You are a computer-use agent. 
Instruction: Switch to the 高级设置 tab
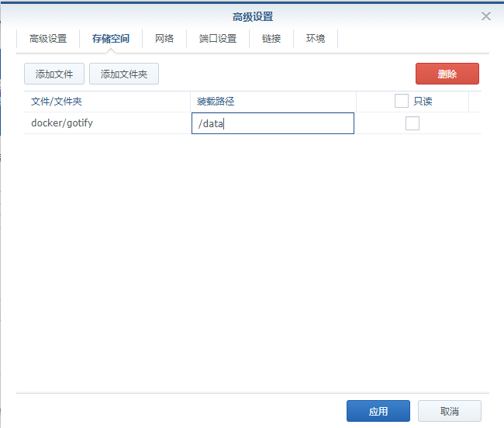coord(48,39)
